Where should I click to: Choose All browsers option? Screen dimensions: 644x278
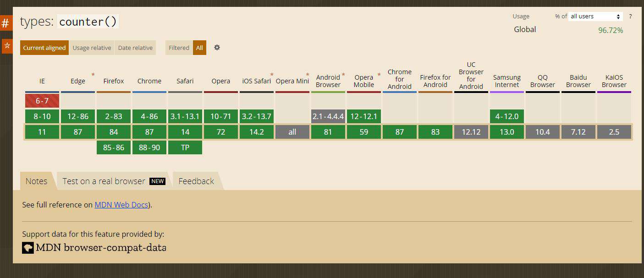coord(199,48)
